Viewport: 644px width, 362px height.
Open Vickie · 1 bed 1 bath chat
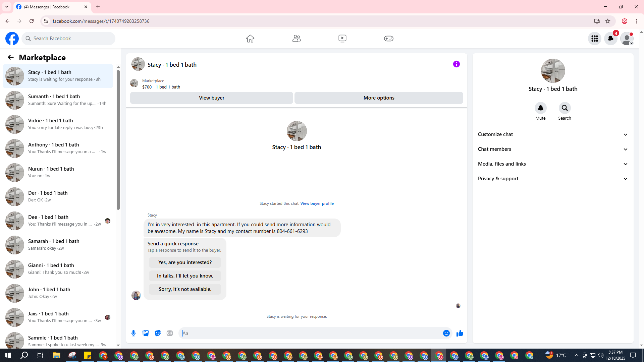pos(58,124)
